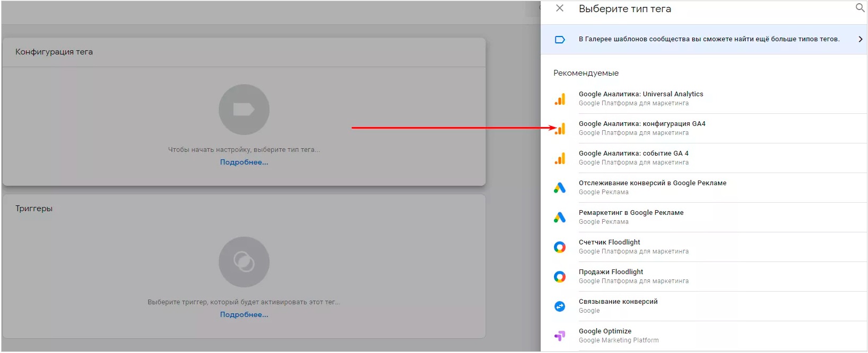Open Подробнее link under tag configuration
The width and height of the screenshot is (868, 353).
pyautogui.click(x=244, y=162)
